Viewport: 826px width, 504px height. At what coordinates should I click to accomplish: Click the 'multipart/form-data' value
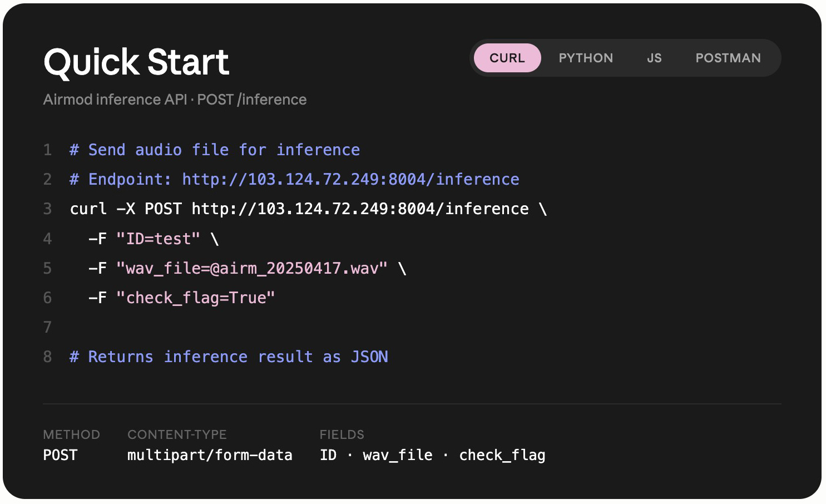(210, 455)
